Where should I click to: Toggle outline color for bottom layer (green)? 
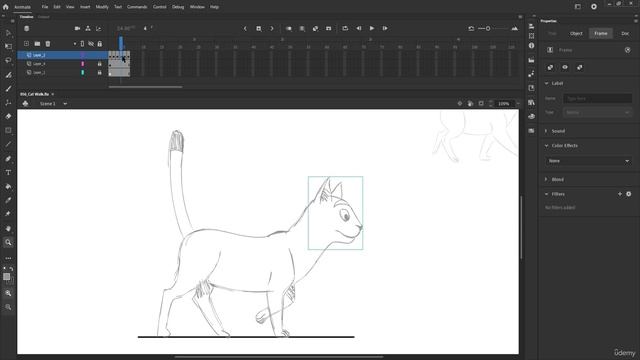point(82,73)
